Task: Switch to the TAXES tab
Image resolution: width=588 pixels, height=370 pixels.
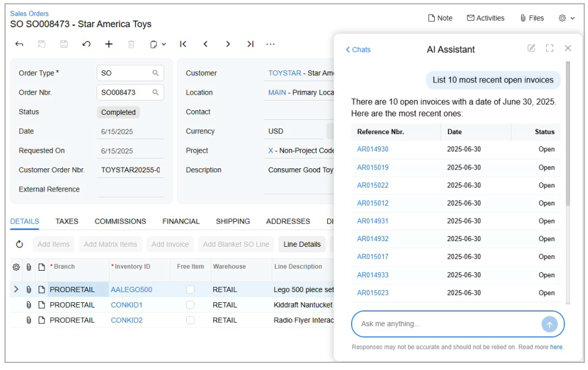Action: point(67,221)
